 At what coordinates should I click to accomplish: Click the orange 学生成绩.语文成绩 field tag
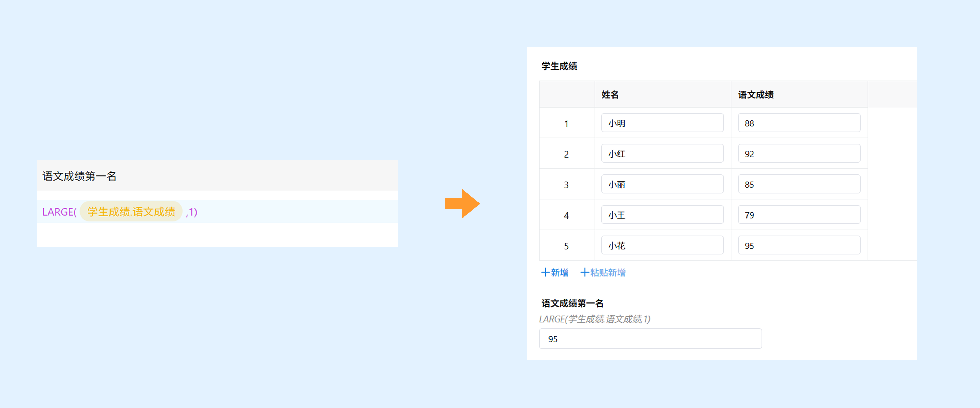point(131,211)
